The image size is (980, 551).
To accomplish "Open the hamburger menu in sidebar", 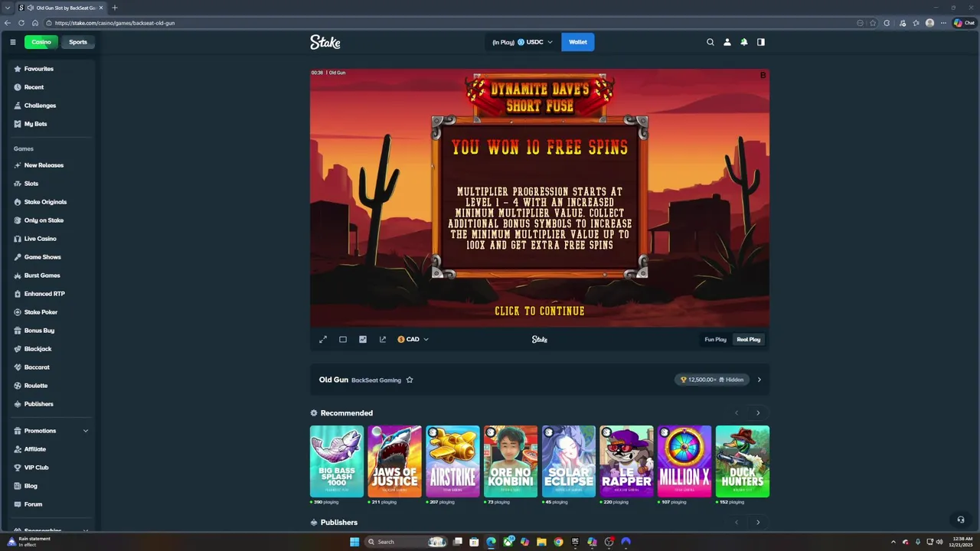I will (x=12, y=42).
